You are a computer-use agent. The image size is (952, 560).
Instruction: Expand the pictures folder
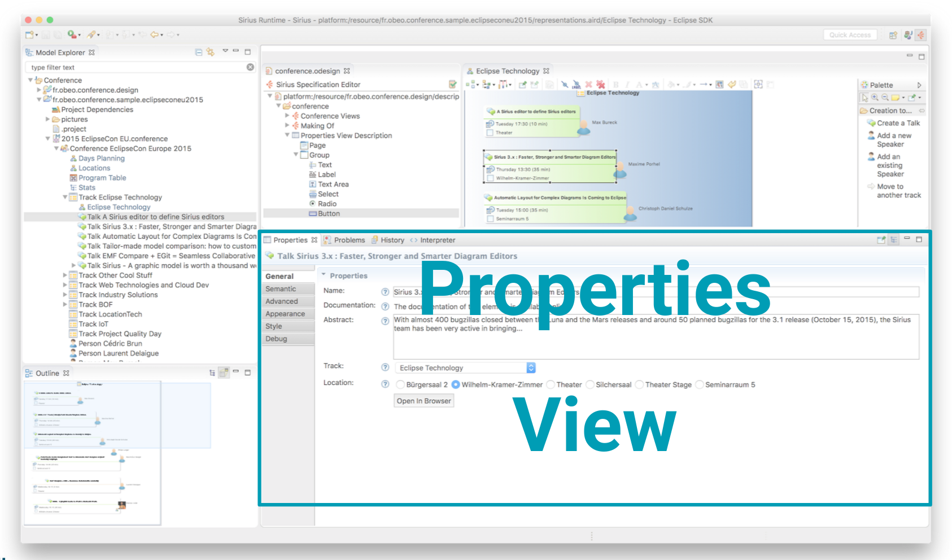coord(47,119)
